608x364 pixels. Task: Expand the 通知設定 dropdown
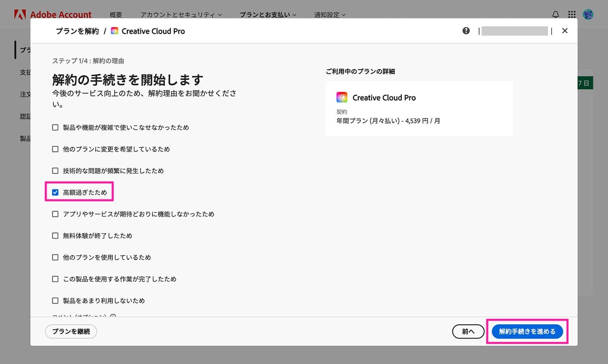[x=329, y=14]
